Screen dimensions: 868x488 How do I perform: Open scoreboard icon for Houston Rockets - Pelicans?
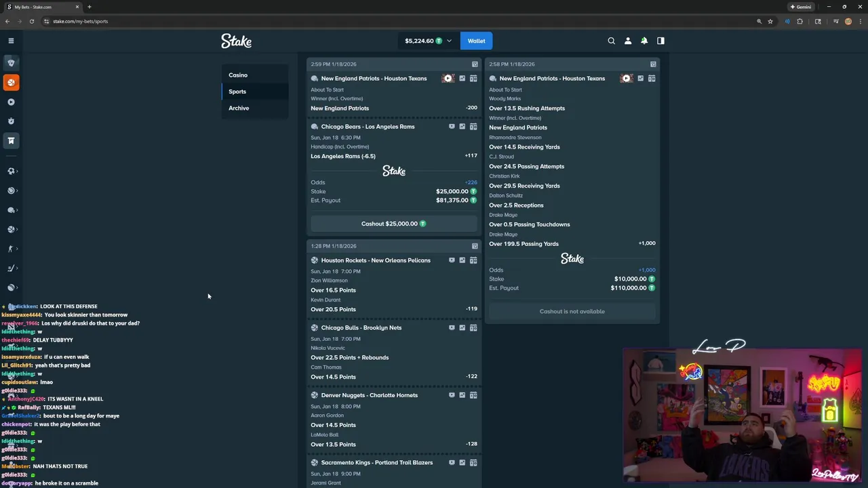[473, 260]
